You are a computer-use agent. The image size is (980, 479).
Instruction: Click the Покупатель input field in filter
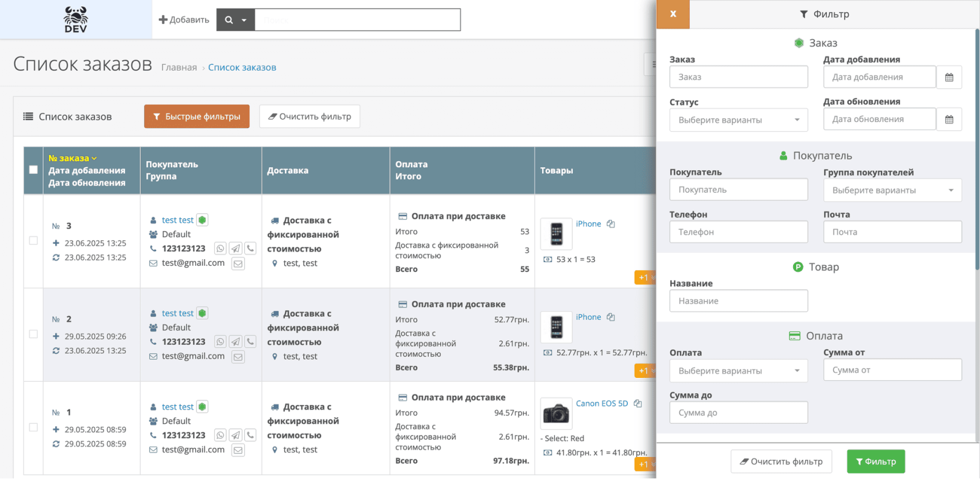pyautogui.click(x=739, y=189)
